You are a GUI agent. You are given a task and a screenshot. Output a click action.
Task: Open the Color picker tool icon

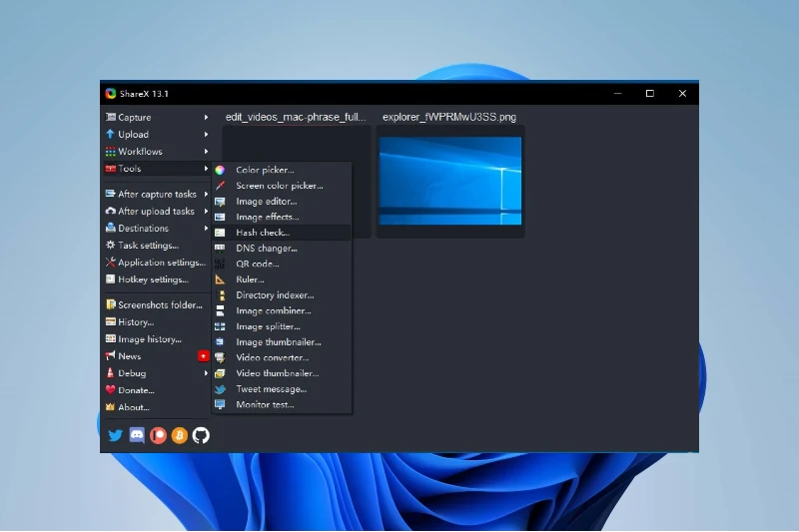coord(220,170)
